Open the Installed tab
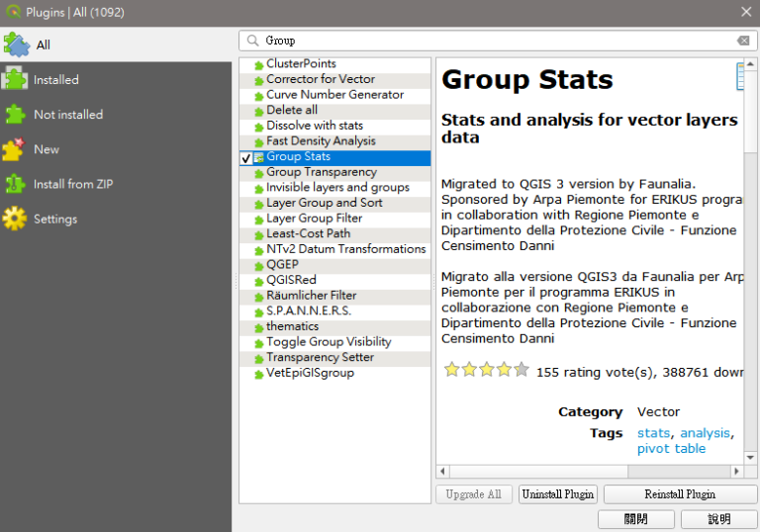Screen dimensions: 760x532 pos(56,80)
